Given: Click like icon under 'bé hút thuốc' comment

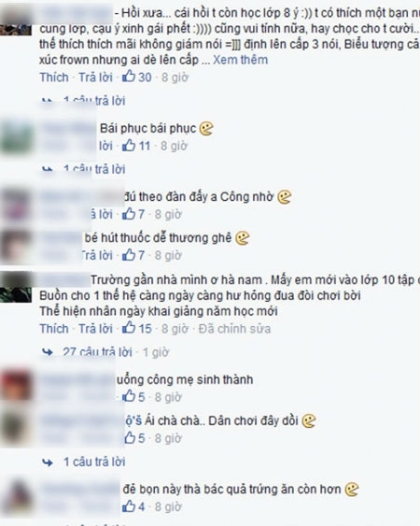Looking at the screenshot, I should pos(129,255).
